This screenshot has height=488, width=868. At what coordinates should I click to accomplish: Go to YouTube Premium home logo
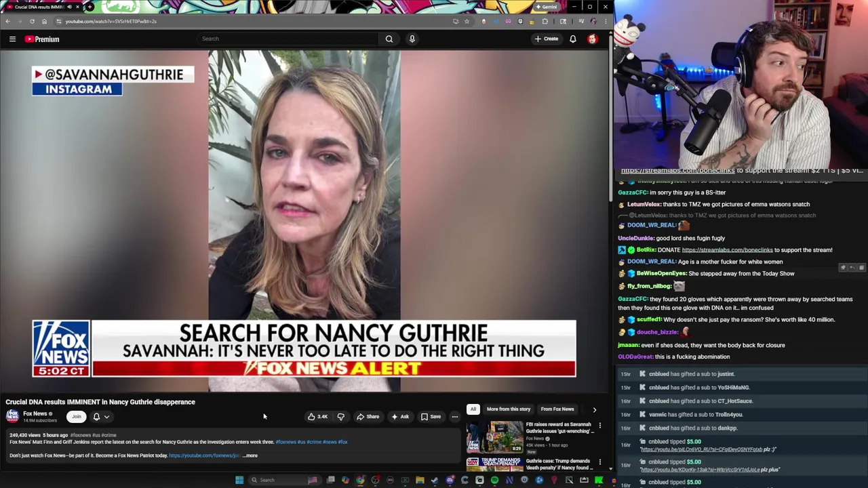[x=42, y=39]
